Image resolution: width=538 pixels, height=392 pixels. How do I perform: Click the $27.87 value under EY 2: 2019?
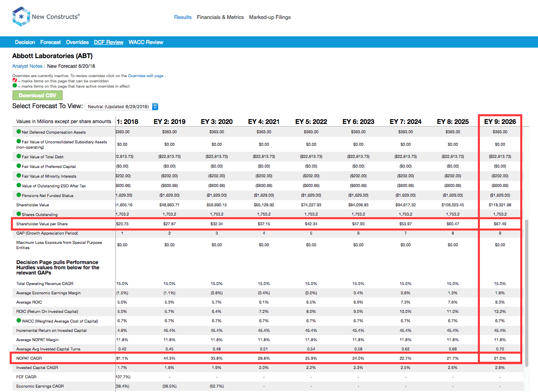coord(170,224)
